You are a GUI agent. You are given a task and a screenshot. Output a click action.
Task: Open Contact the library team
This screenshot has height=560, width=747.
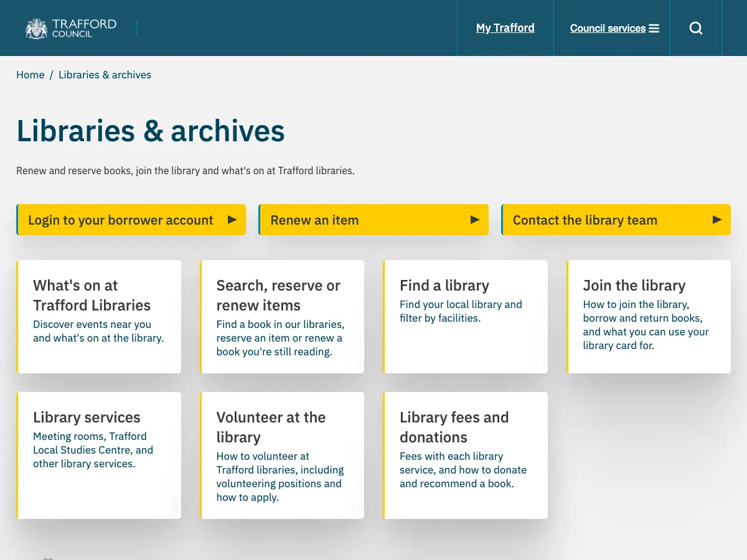pos(616,220)
